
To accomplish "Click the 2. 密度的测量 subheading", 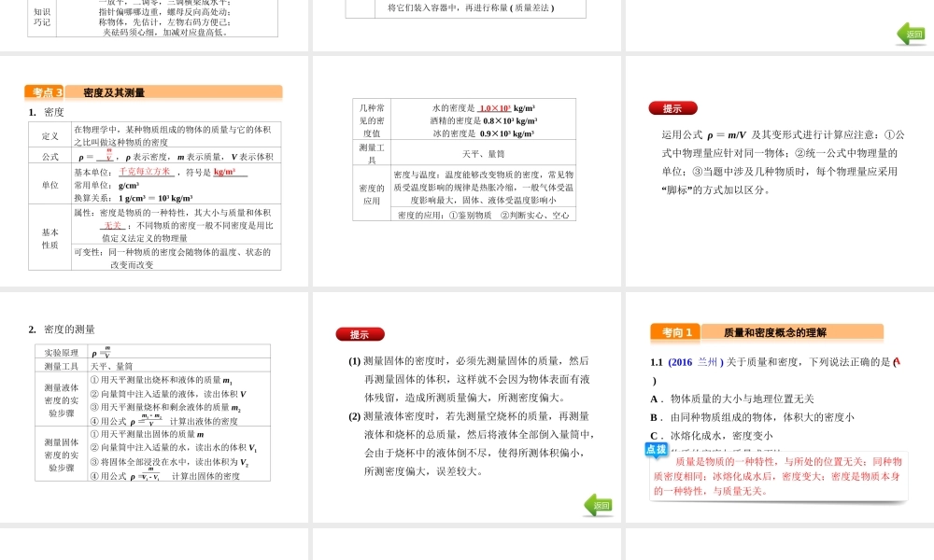I will coord(62,329).
